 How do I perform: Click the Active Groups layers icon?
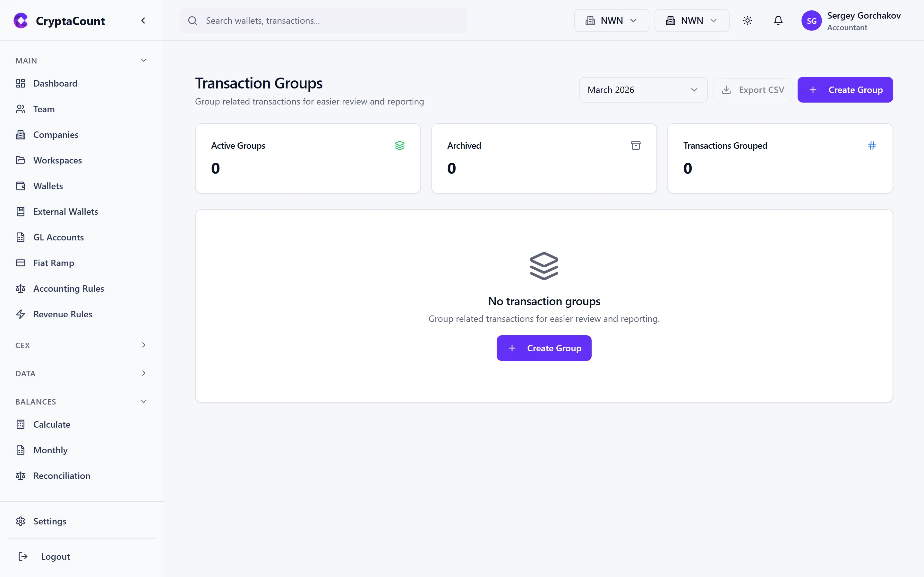pos(399,146)
